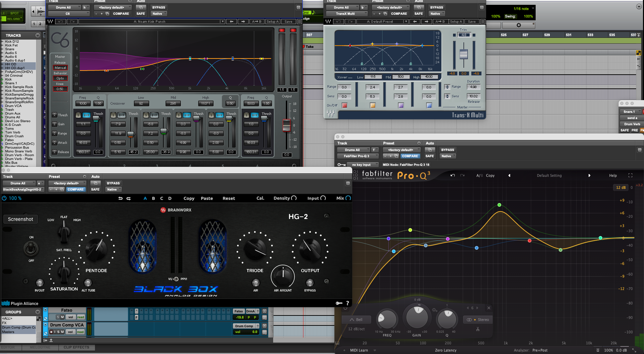Switch to CLIP EFFECTS tab

76,347
